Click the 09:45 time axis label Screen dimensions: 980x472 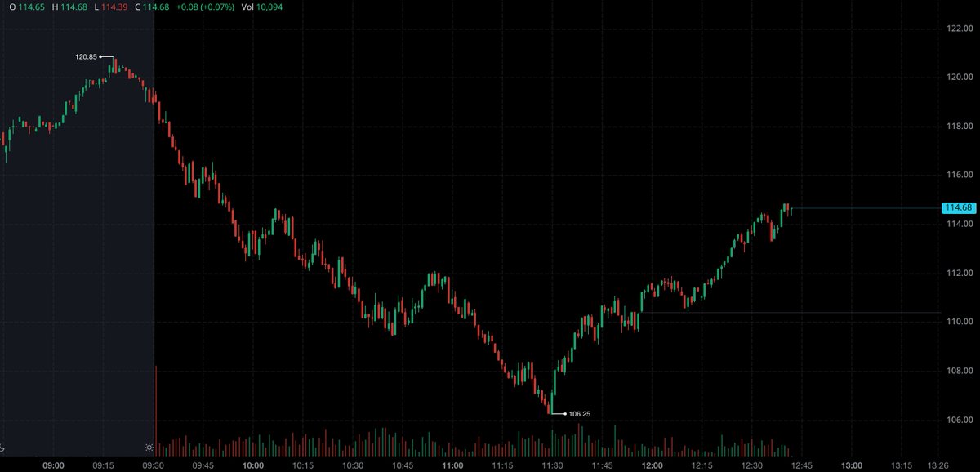point(203,465)
